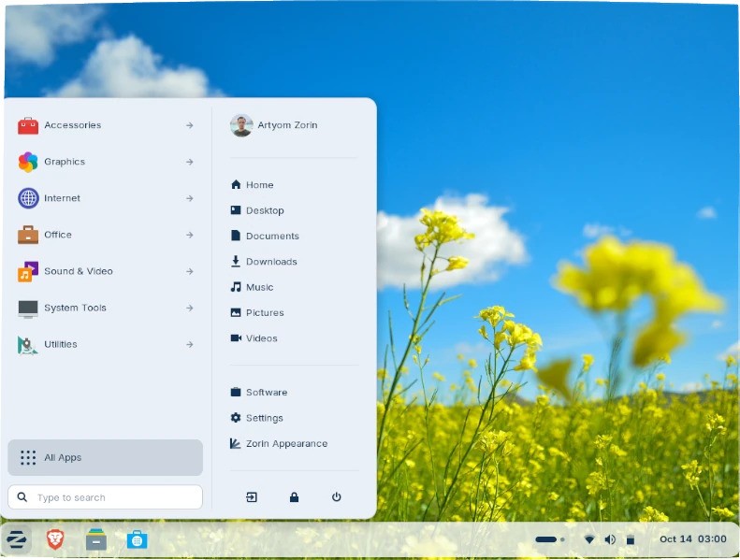Expand the Internet category
The image size is (740, 560).
[105, 198]
